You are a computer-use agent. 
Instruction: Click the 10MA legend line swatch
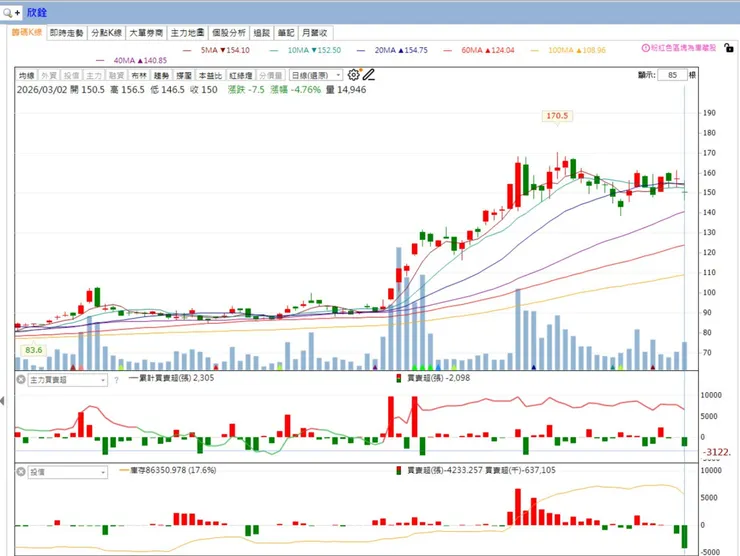click(274, 50)
